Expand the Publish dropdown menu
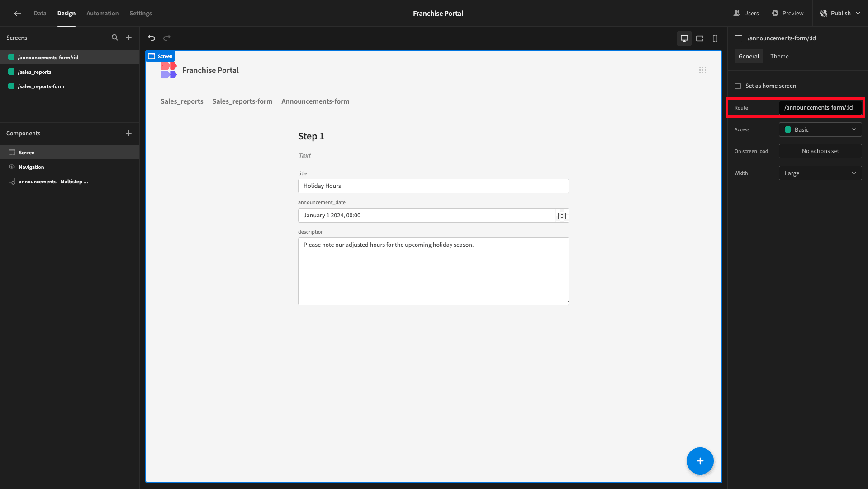The height and width of the screenshot is (489, 868). pyautogui.click(x=858, y=14)
